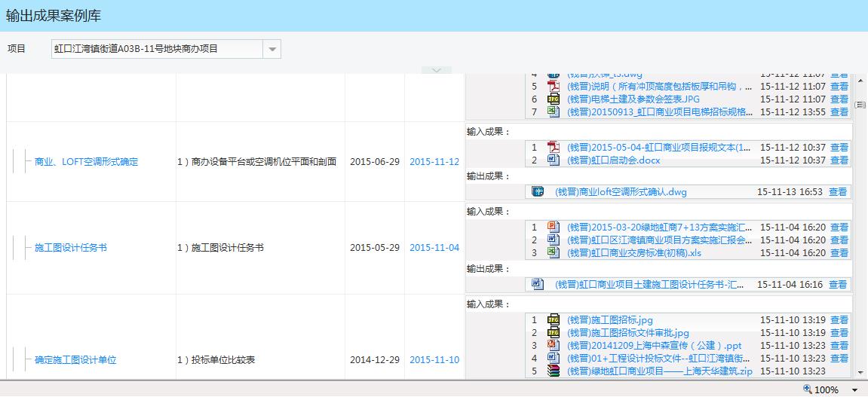Click the Word icon next to 虹口启动会.docx
868x397 pixels.
click(554, 160)
